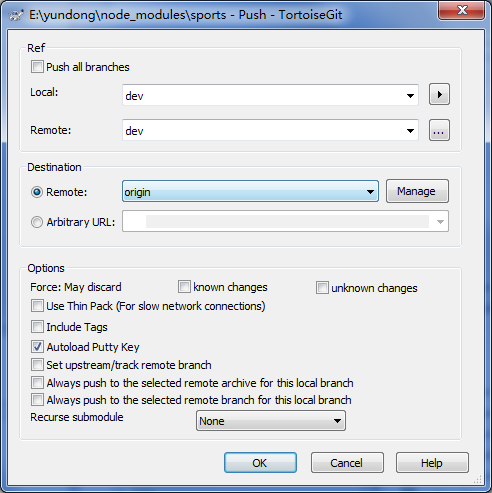
Task: Click the Ref group label
Action: [36, 48]
